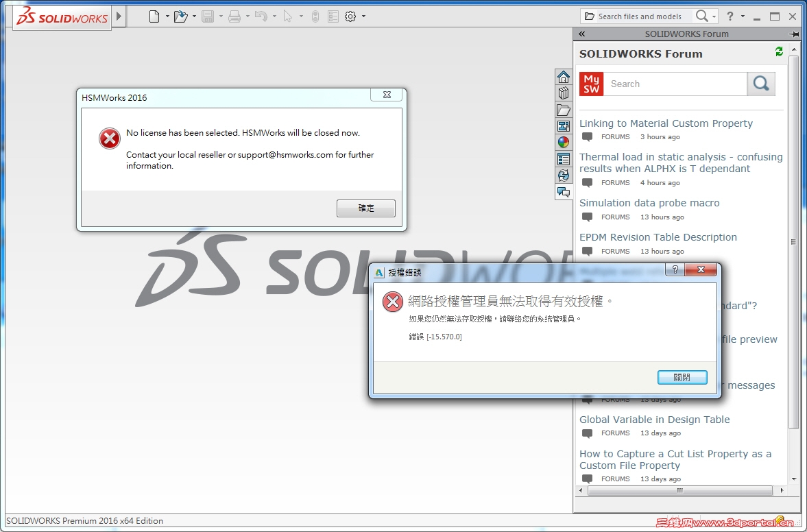Open 'EPDM Revision Table Description' post
This screenshot has width=807, height=532.
click(658, 237)
